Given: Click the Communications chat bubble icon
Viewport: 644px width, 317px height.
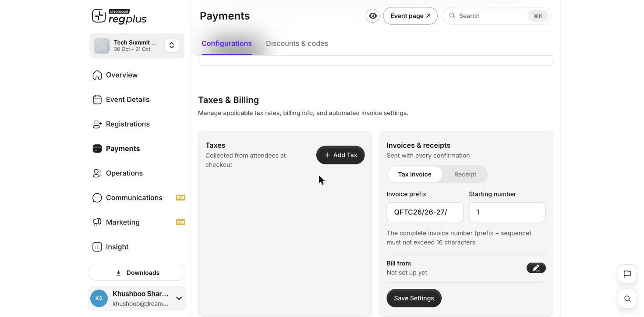Looking at the screenshot, I should [97, 198].
